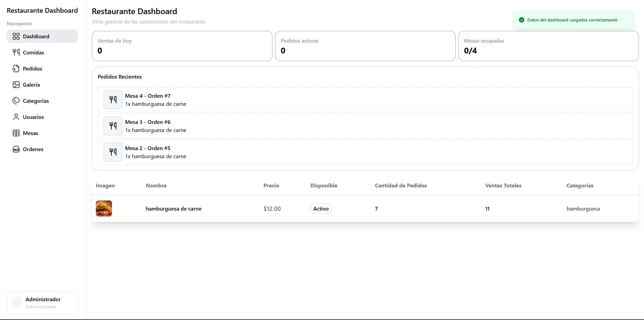
Task: Click green checkmark in success notification
Action: (x=522, y=20)
